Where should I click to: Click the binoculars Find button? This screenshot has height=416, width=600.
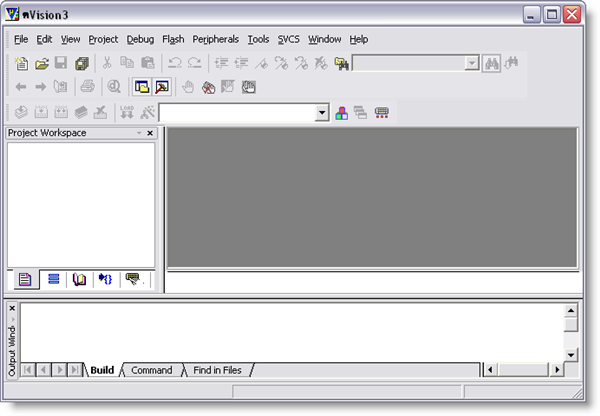492,64
